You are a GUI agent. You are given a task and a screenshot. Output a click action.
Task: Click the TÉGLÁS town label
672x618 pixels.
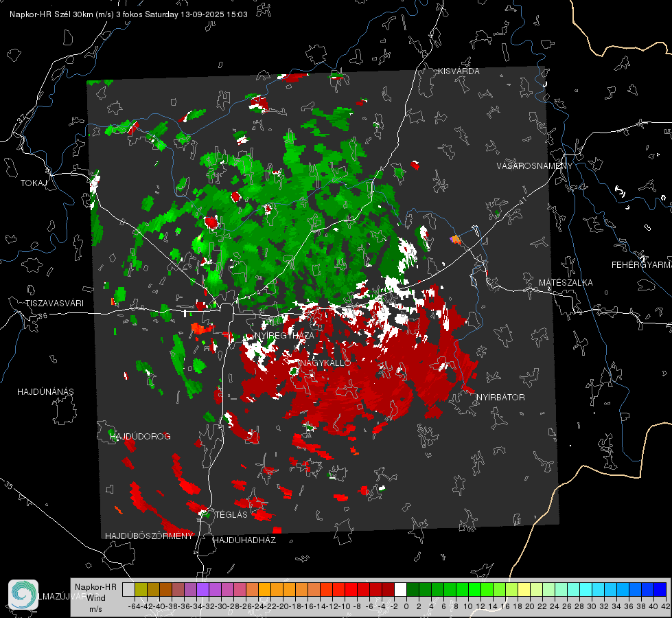(x=231, y=515)
